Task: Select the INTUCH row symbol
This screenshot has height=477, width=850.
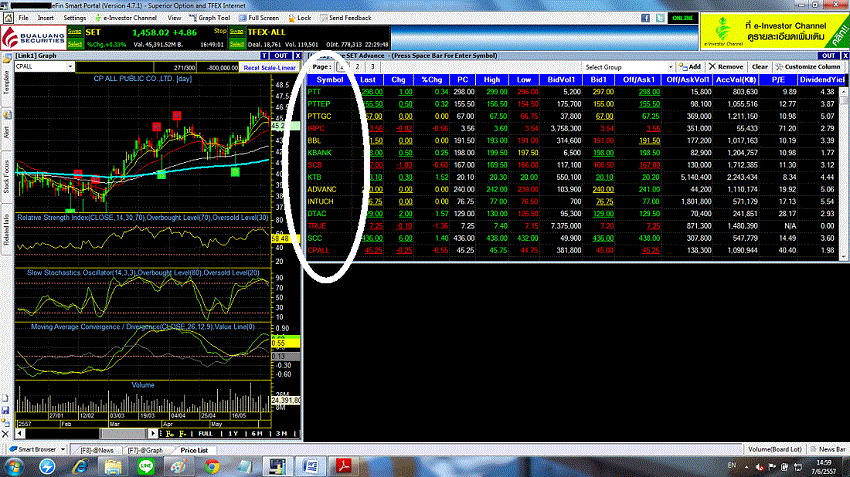Action: 320,202
